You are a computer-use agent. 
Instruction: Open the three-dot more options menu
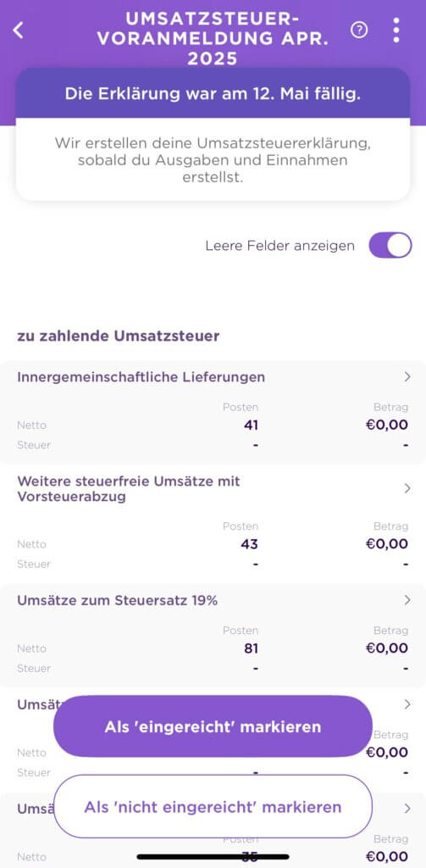396,31
